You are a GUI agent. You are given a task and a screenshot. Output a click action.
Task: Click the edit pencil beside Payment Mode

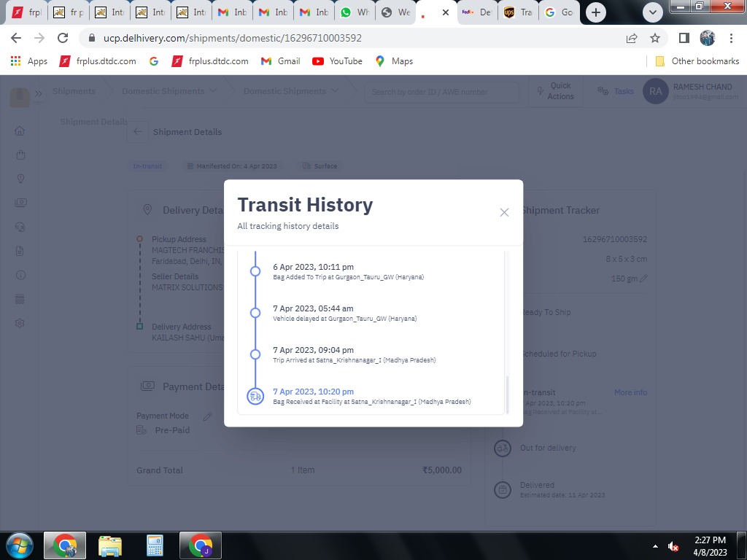[x=207, y=416]
